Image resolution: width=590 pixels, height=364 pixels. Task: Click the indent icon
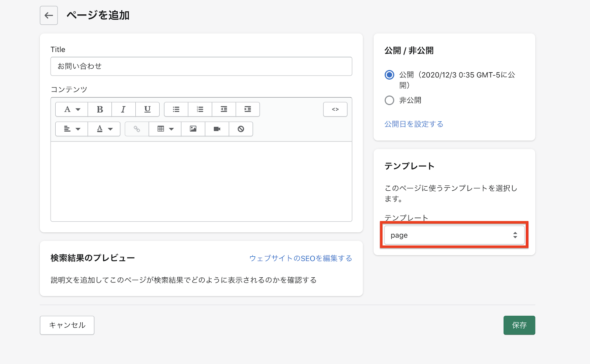[248, 110]
